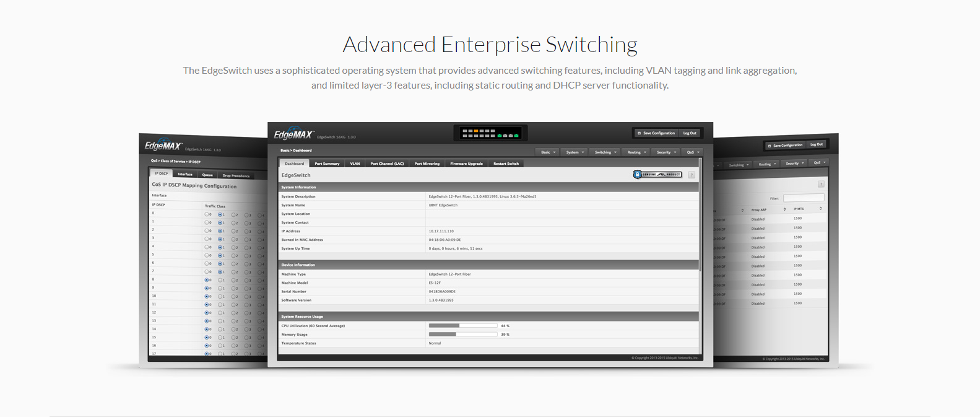Viewport: 980px width, 417px height.
Task: Click the IP address value 10.17.111.110
Action: point(441,231)
